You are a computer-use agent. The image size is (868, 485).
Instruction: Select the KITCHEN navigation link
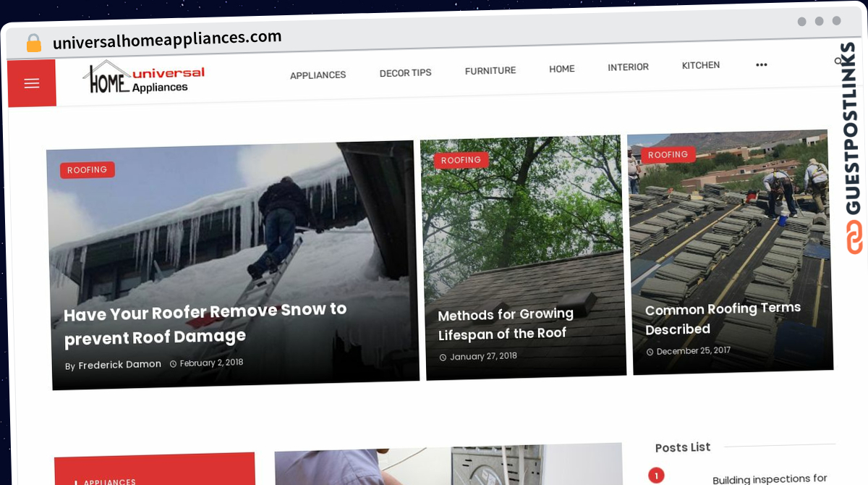point(700,65)
